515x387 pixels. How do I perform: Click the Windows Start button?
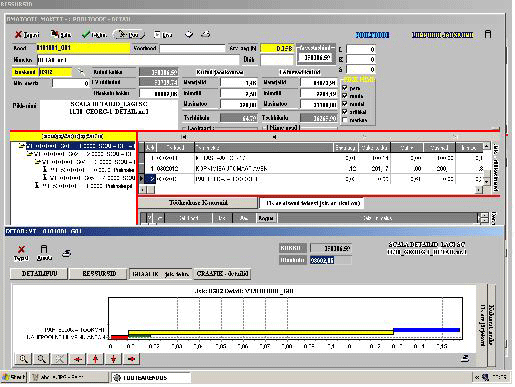14,377
